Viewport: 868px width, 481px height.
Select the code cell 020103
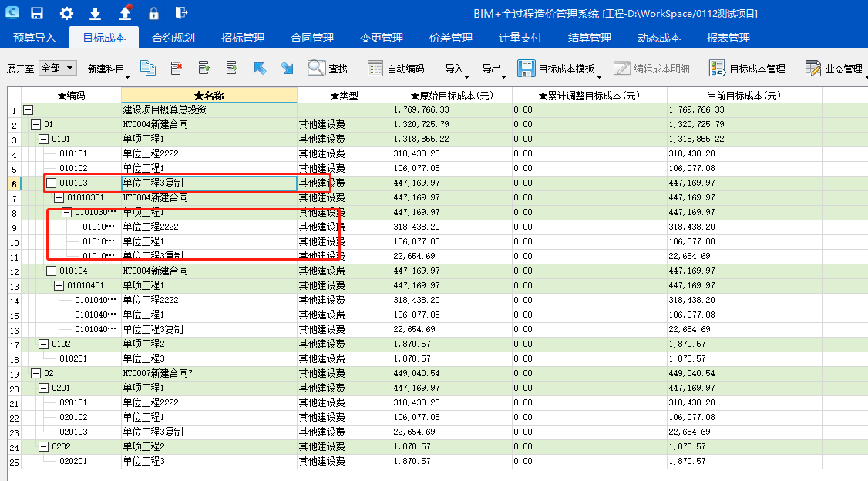pos(73,432)
